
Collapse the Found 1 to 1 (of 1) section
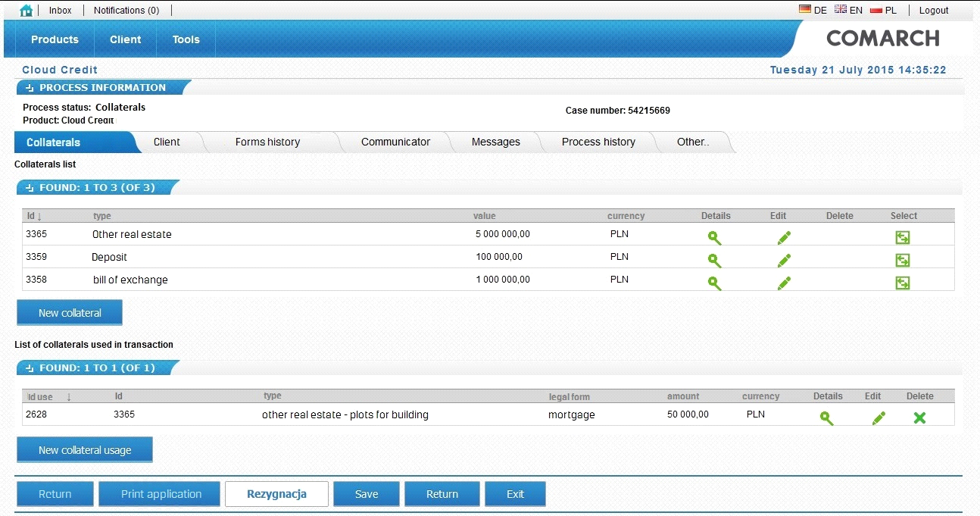click(30, 368)
